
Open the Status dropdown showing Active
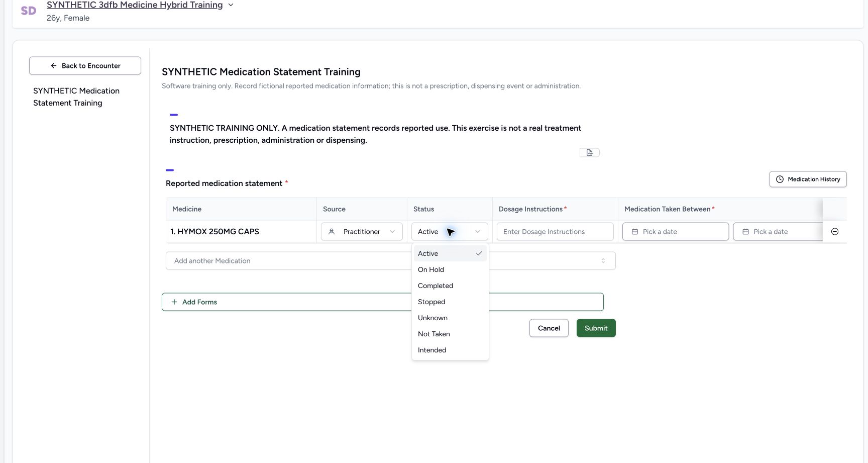[x=450, y=232]
